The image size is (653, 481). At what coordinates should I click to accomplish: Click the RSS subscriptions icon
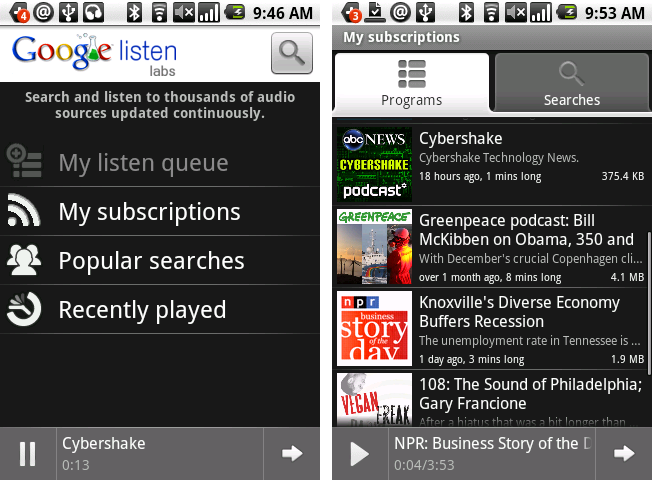click(24, 212)
